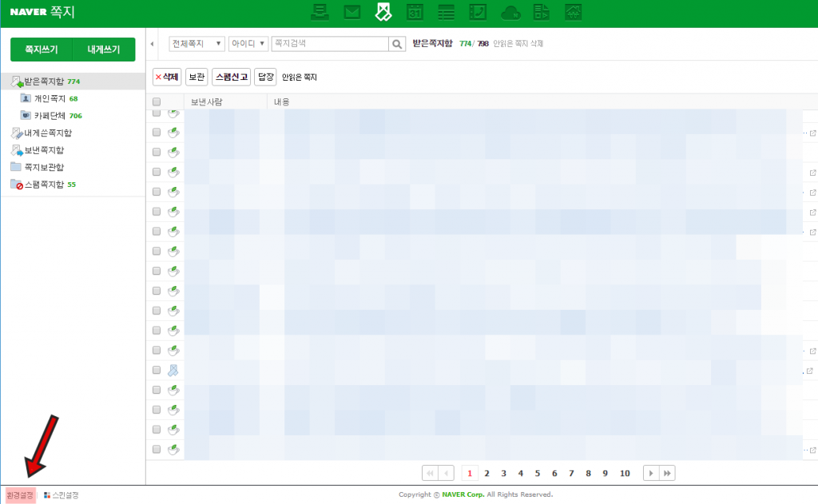Click the 개인쪽지 person icon
818x504 pixels.
pyautogui.click(x=26, y=98)
